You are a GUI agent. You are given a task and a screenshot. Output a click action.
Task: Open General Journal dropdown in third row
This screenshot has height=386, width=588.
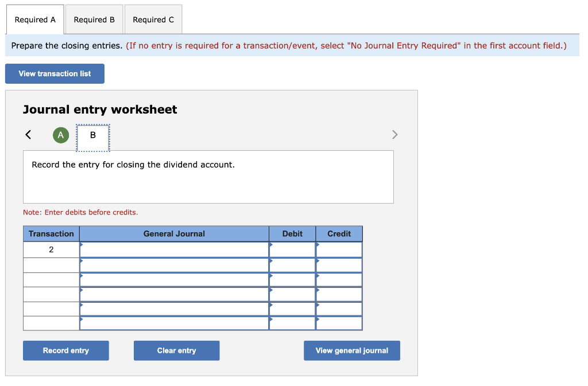[174, 280]
